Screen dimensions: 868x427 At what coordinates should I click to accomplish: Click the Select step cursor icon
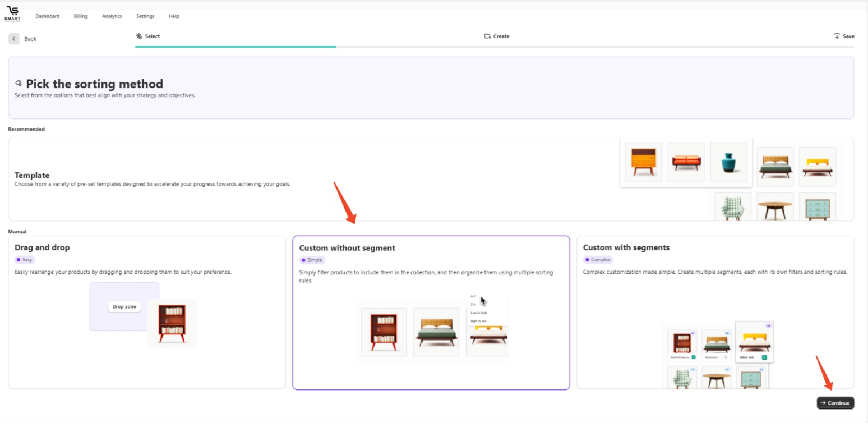pyautogui.click(x=139, y=36)
